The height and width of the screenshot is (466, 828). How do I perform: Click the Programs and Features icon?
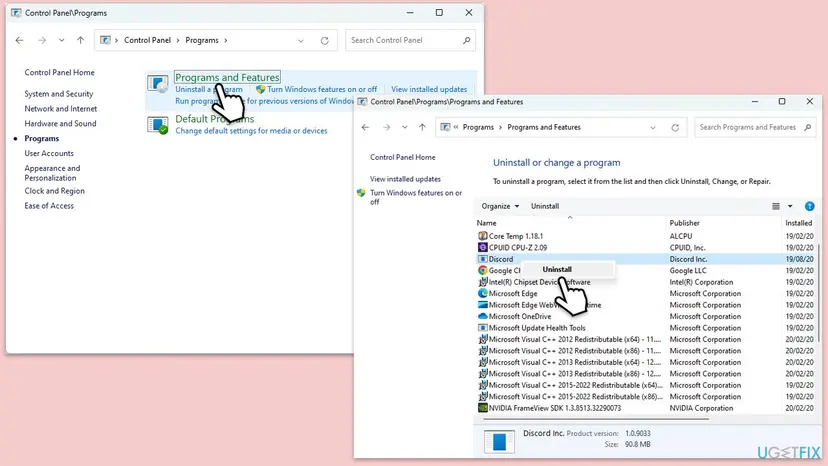157,83
